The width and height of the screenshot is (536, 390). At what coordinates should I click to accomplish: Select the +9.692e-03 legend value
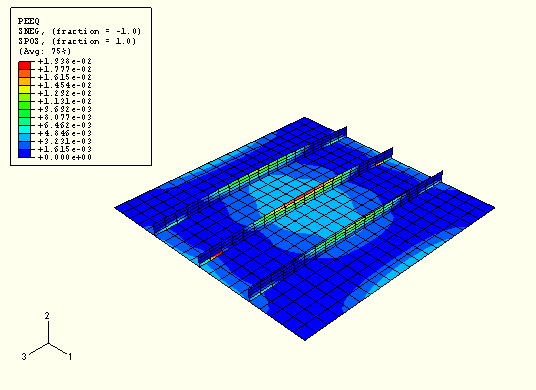65,109
